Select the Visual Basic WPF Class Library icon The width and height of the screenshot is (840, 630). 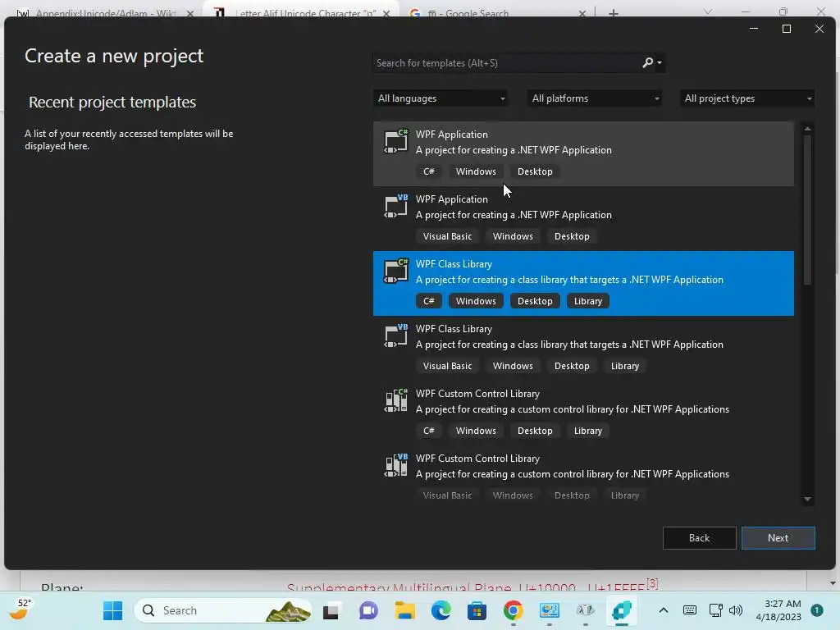point(396,336)
